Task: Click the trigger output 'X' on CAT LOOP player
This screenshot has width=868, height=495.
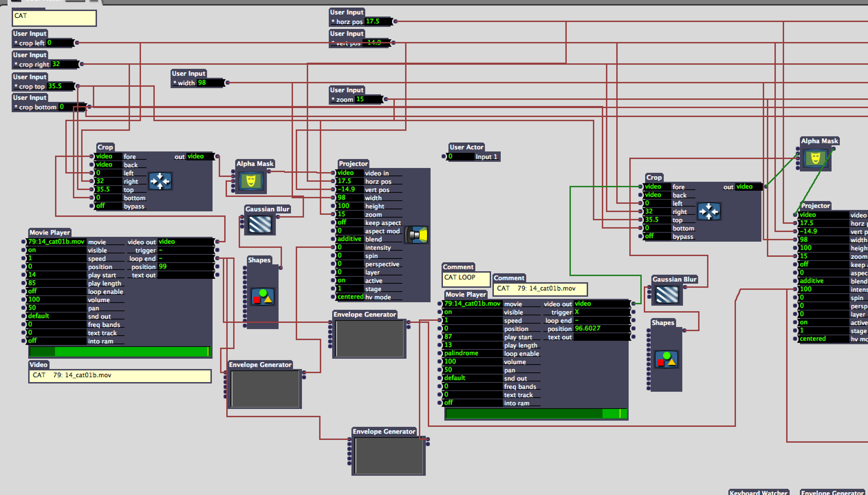Action: [x=601, y=312]
